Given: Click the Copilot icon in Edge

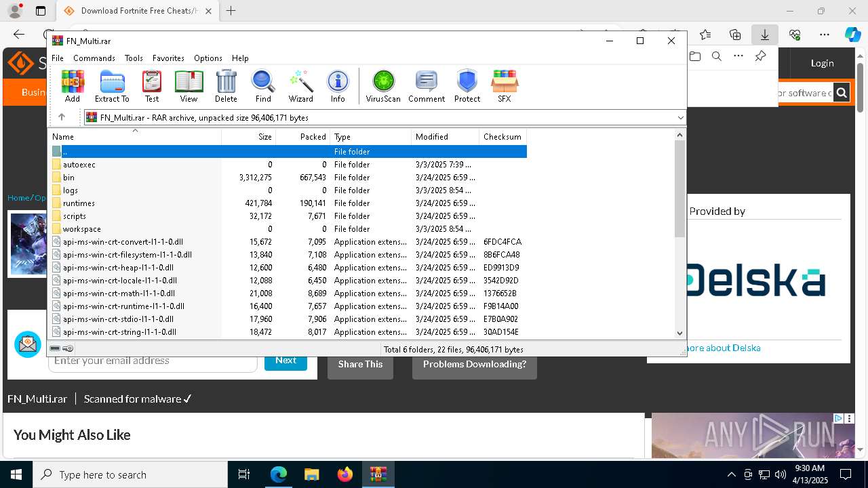Looking at the screenshot, I should (852, 35).
